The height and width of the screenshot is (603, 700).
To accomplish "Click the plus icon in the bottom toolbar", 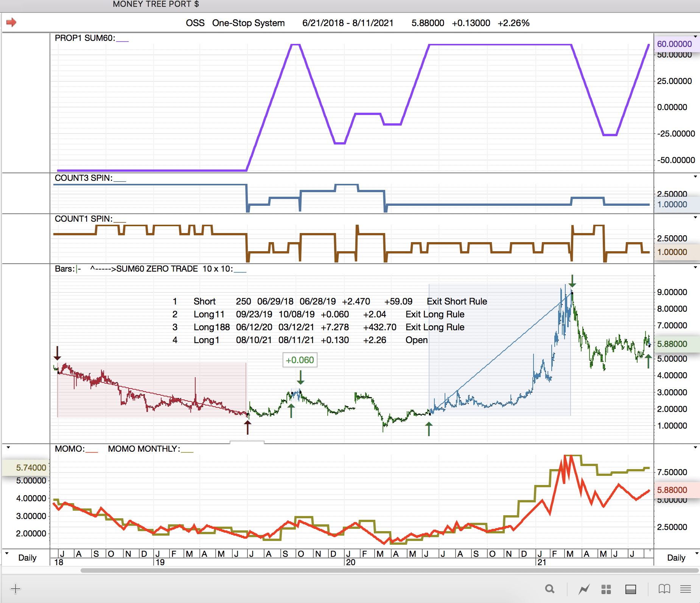I will [16, 589].
